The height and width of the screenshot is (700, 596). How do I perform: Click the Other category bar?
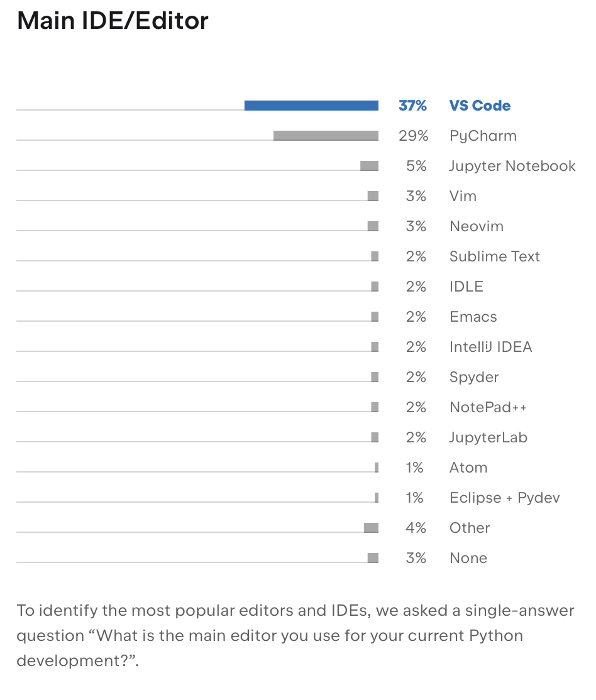point(372,528)
